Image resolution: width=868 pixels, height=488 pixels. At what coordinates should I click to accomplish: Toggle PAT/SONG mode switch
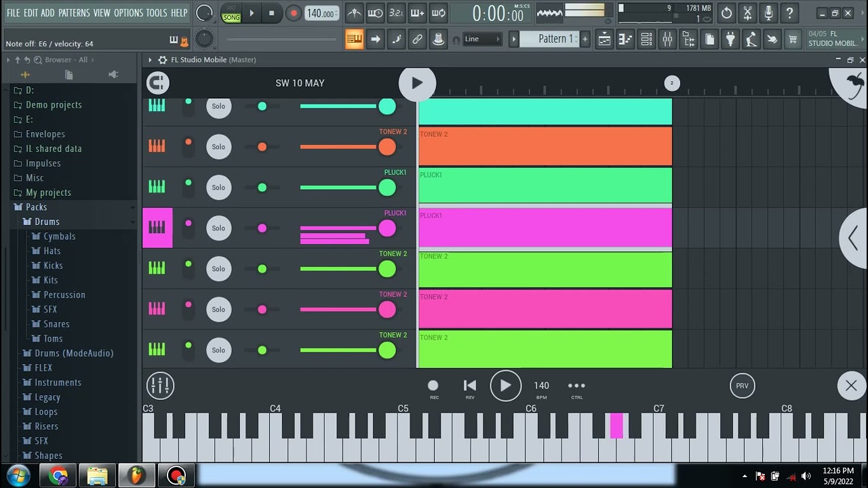coord(232,13)
